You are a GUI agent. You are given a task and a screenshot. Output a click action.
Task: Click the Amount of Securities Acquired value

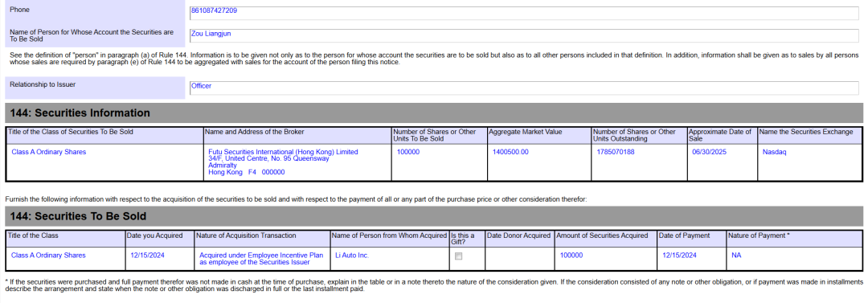click(571, 256)
